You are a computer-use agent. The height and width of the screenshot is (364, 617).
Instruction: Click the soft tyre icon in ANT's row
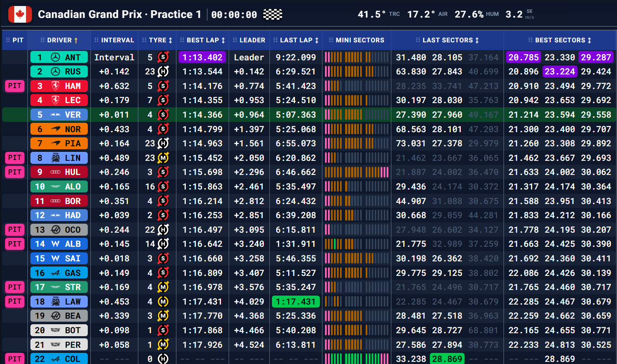coord(163,57)
